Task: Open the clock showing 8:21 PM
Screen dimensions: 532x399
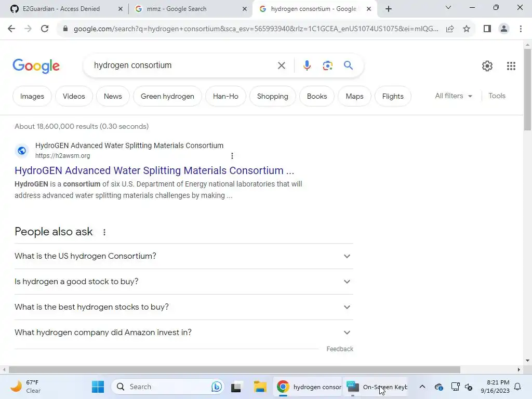Action: tap(495, 387)
